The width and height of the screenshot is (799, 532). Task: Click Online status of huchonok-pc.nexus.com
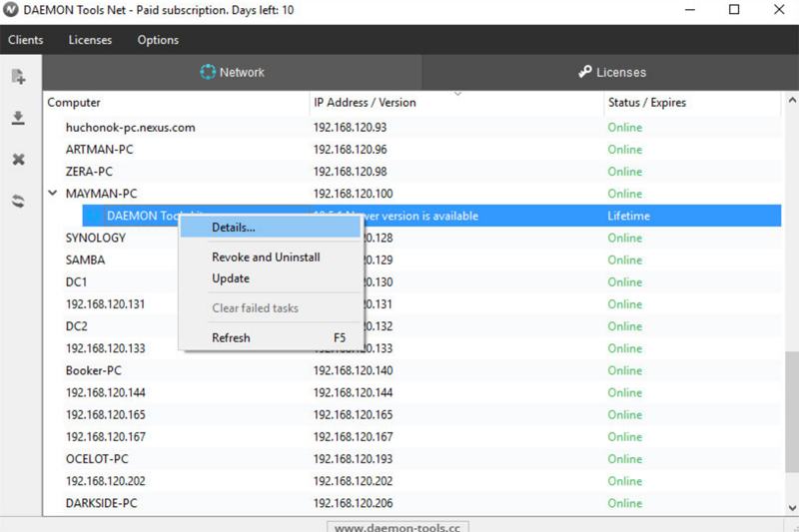coord(625,128)
